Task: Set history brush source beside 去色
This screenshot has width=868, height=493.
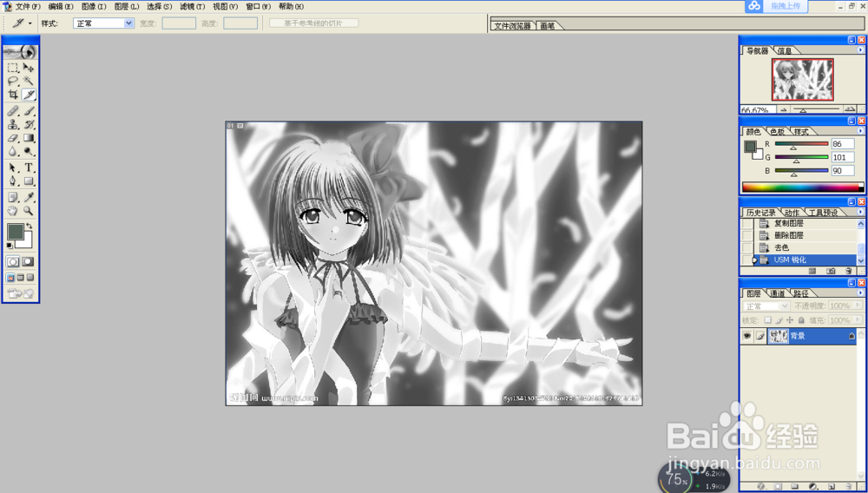Action: 747,247
